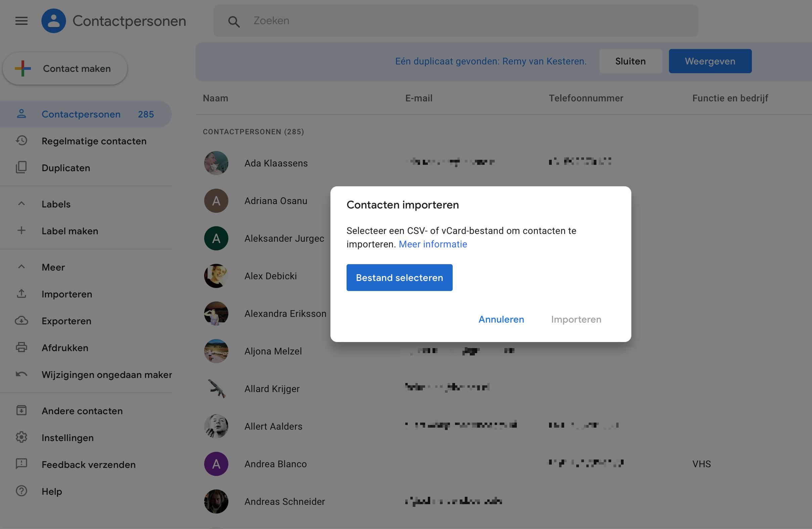Image resolution: width=812 pixels, height=529 pixels.
Task: Open Duplicaten via its copy icon
Action: click(x=21, y=167)
